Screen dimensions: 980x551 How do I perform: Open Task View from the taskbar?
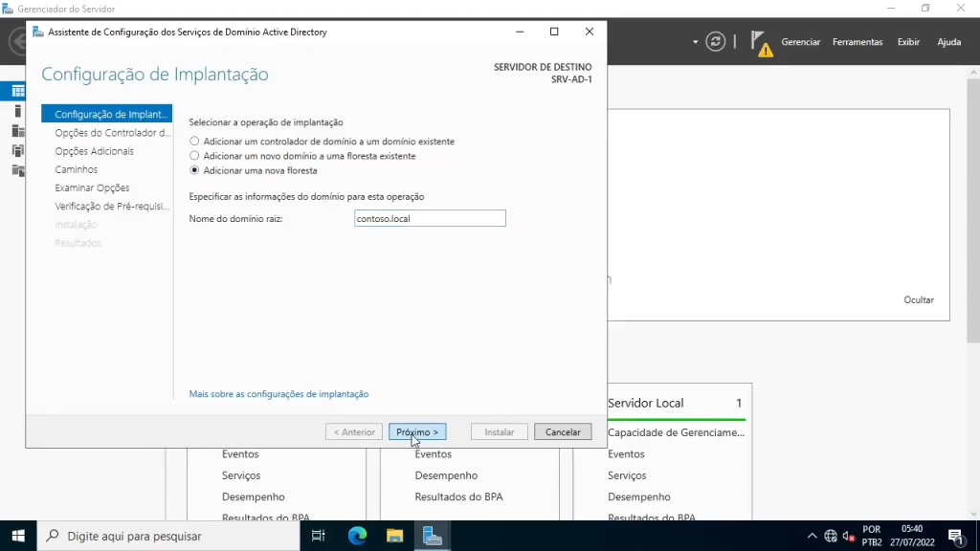coord(318,536)
